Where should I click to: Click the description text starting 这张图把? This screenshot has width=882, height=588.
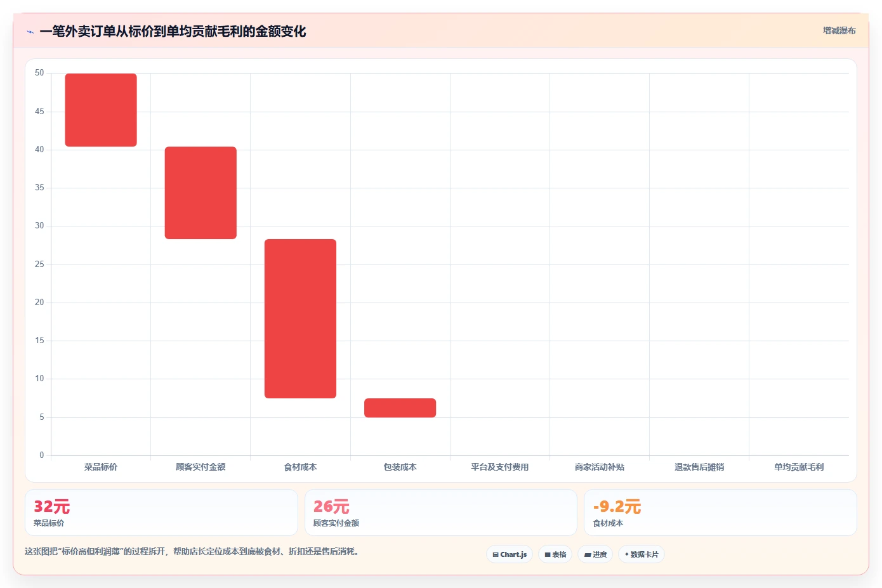(x=194, y=552)
